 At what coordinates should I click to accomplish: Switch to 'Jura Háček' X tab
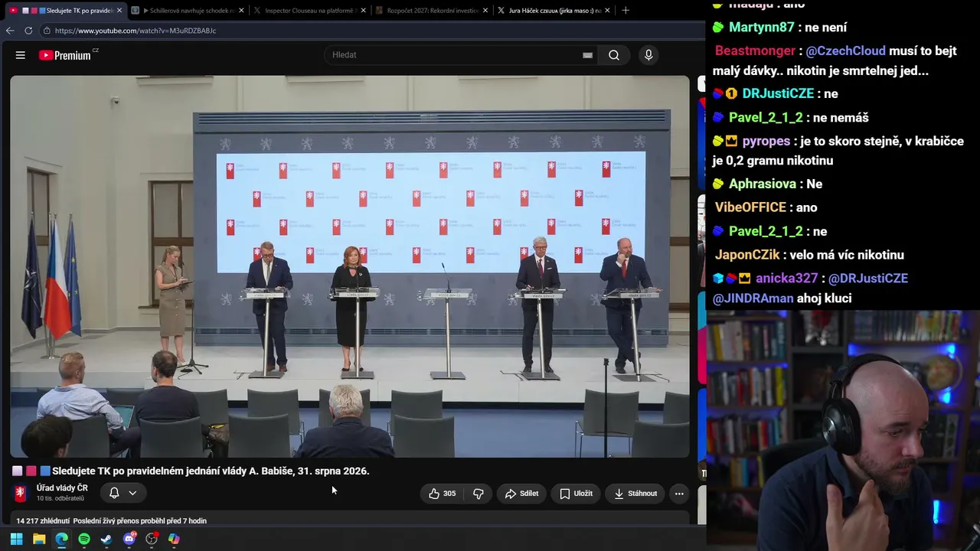click(x=554, y=11)
